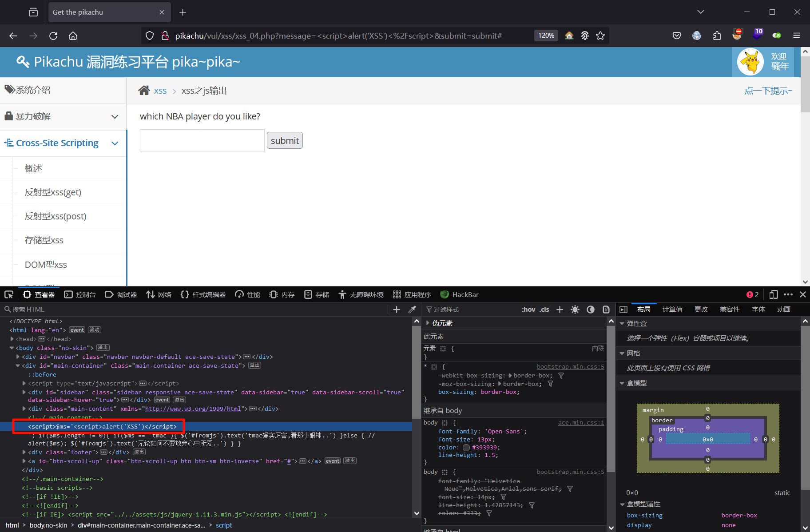Click the NBA player text input field
This screenshot has height=532, width=810.
tap(202, 140)
